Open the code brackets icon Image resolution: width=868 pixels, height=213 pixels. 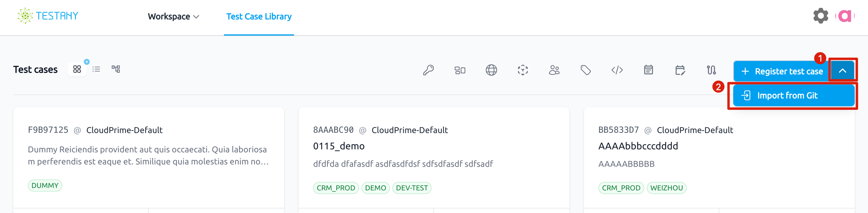coord(617,70)
